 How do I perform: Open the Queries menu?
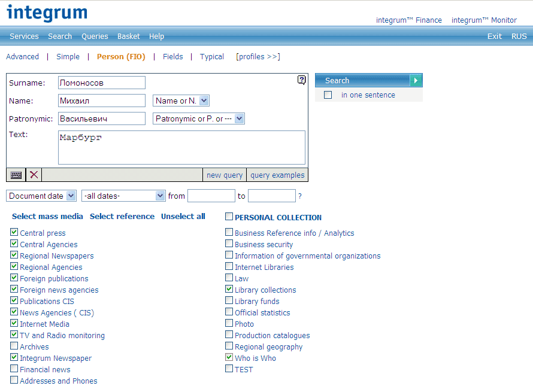click(95, 36)
